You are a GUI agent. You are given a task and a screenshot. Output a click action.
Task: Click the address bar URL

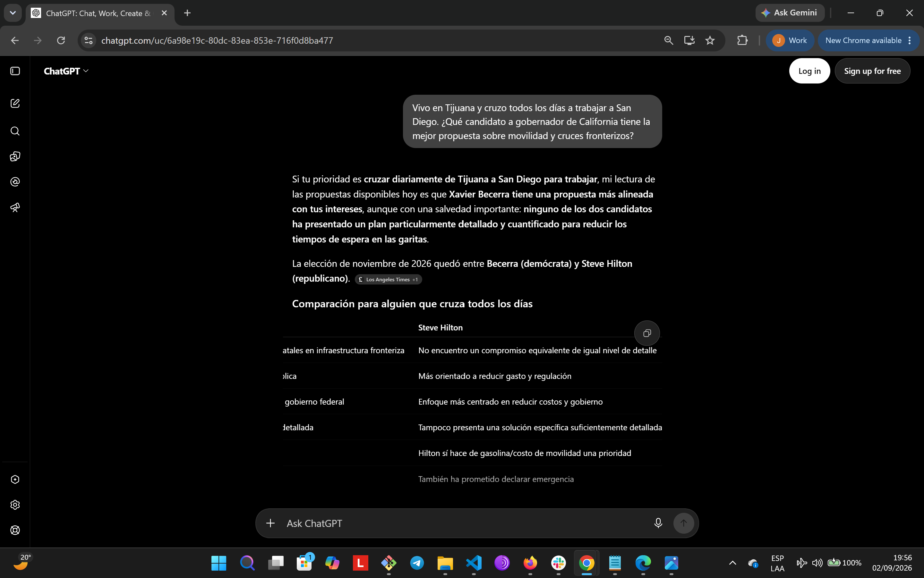(x=217, y=40)
